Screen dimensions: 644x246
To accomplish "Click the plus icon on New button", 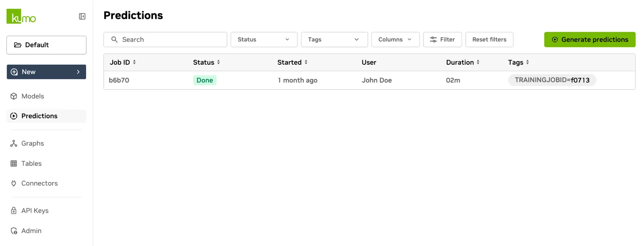I will click(x=14, y=72).
